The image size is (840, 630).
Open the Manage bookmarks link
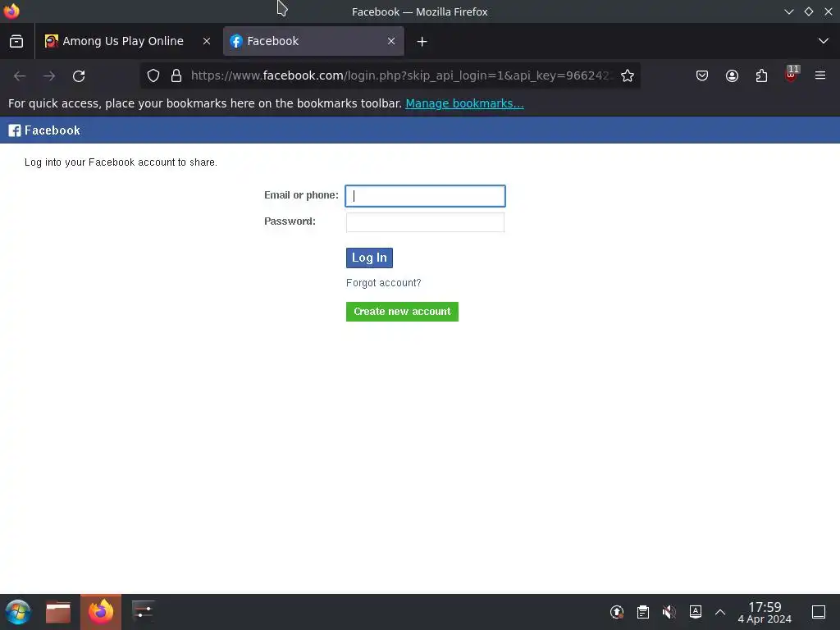(x=464, y=103)
